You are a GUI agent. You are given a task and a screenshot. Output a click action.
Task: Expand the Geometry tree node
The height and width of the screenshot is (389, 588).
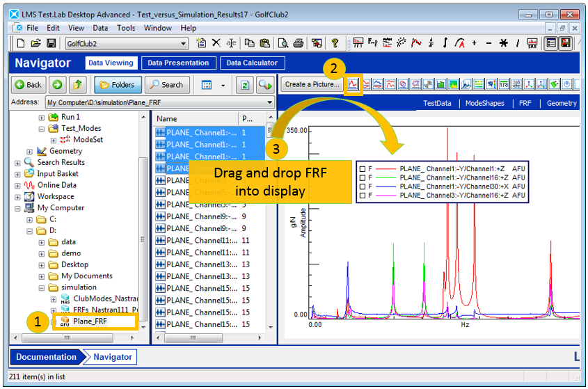[30, 151]
